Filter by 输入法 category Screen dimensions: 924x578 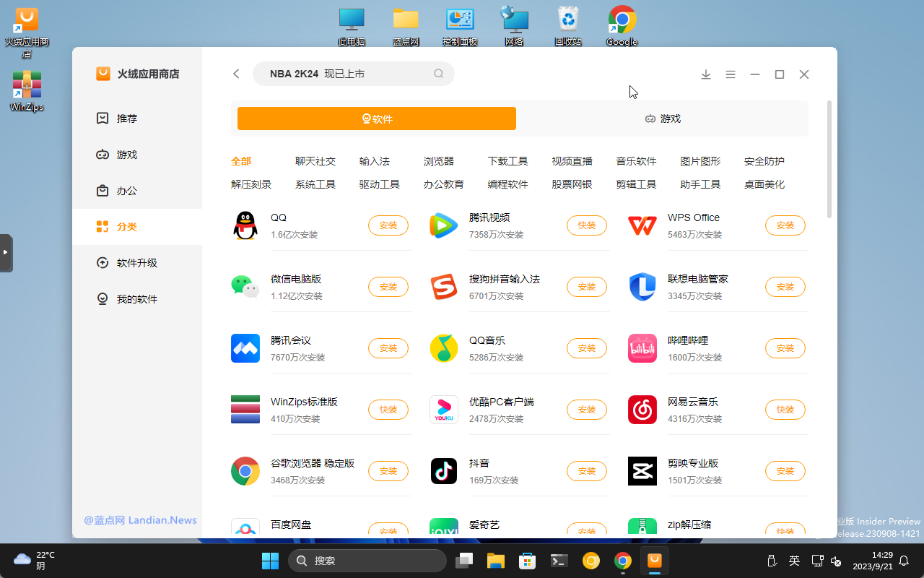[375, 161]
